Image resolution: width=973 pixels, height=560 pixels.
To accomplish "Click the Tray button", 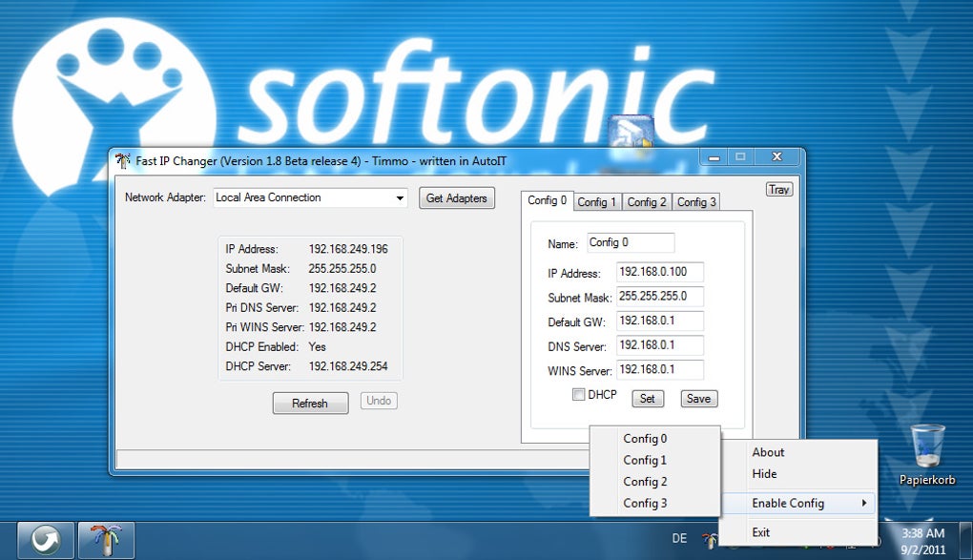I will pos(778,189).
